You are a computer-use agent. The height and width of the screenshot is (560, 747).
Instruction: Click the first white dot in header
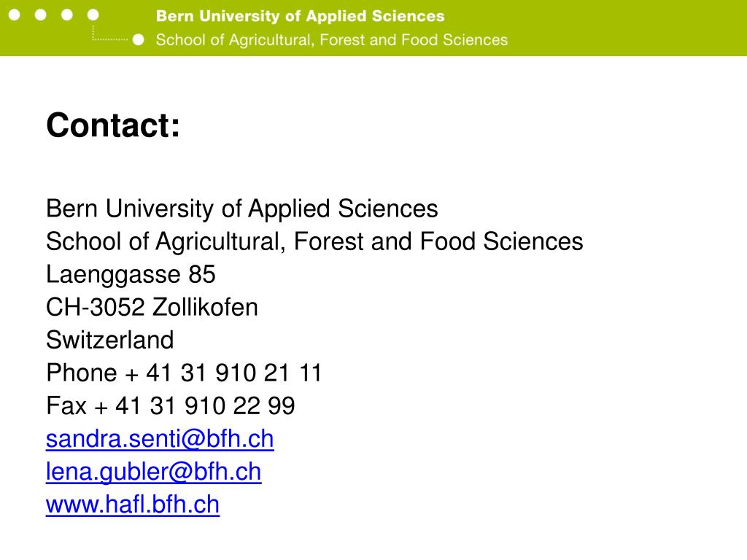(15, 15)
